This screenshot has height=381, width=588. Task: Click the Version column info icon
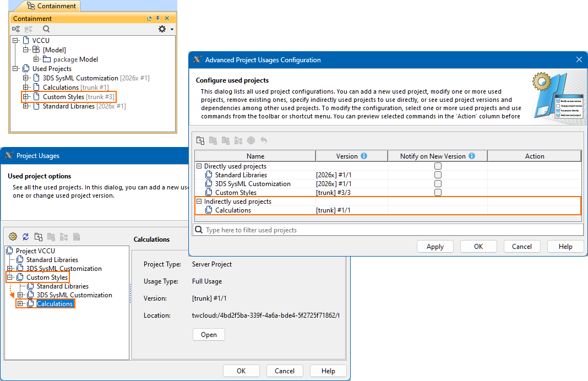[364, 156]
